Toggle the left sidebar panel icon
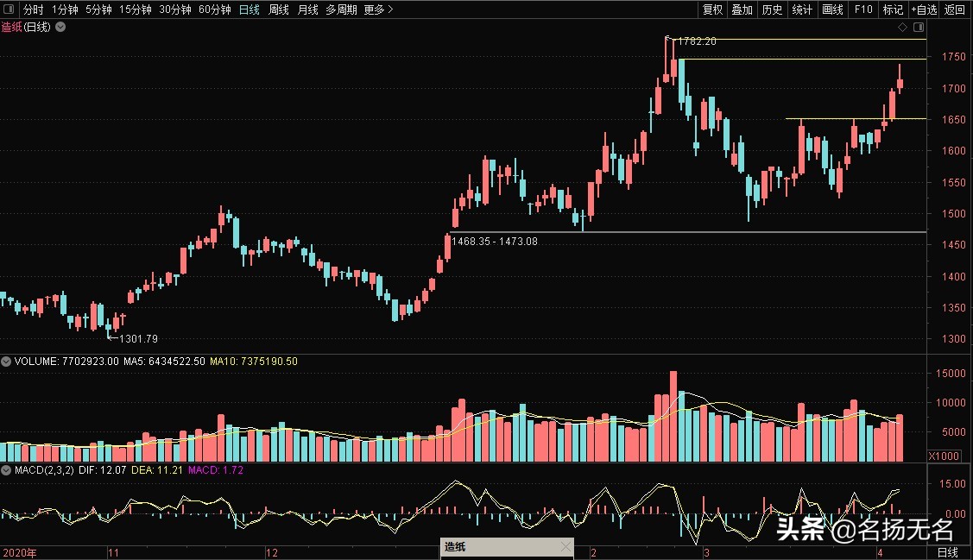The height and width of the screenshot is (560, 973). tap(9, 9)
